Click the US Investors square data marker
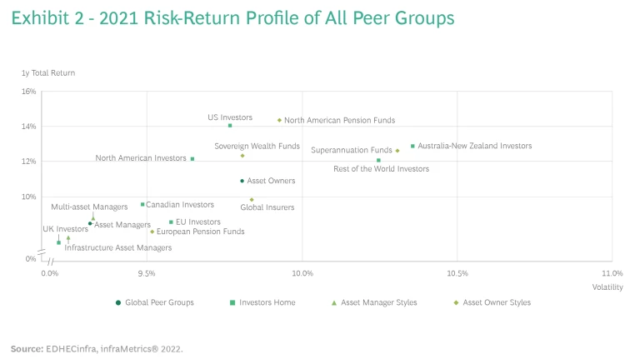 click(230, 125)
